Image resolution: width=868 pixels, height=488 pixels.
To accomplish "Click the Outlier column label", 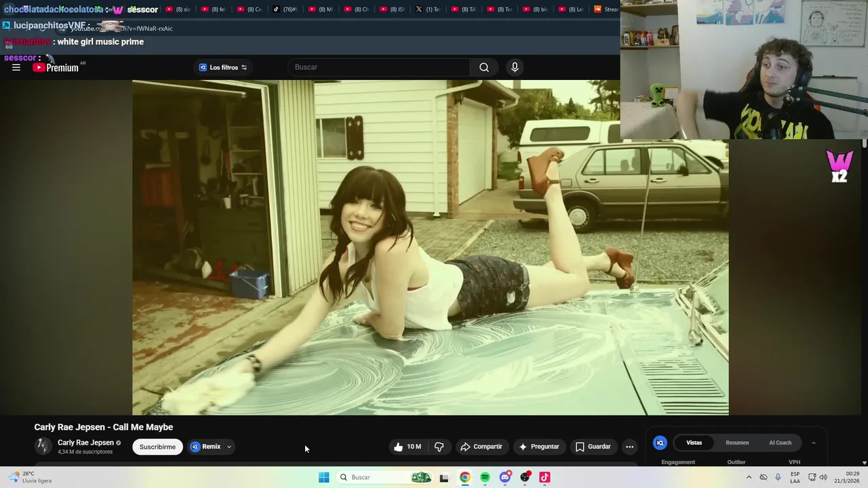I will tap(736, 462).
